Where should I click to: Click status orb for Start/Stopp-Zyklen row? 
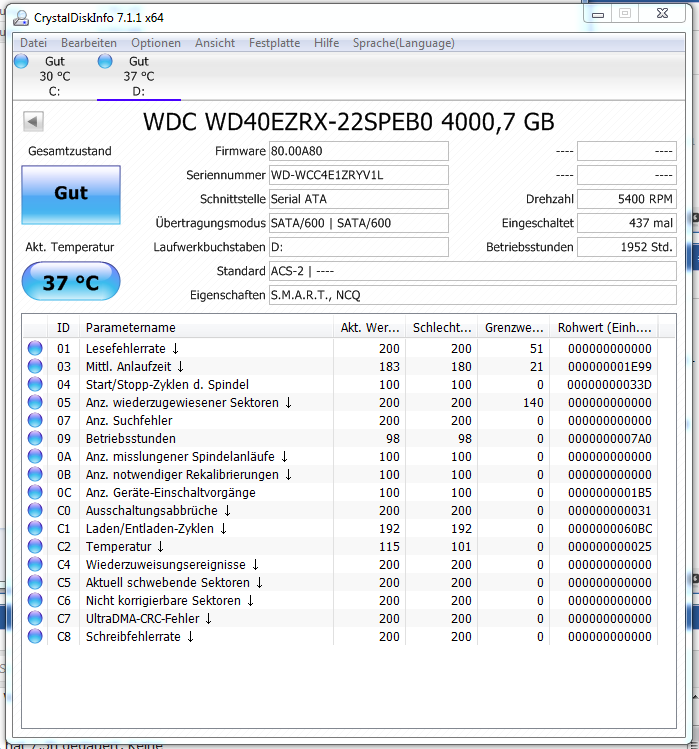pyautogui.click(x=35, y=385)
